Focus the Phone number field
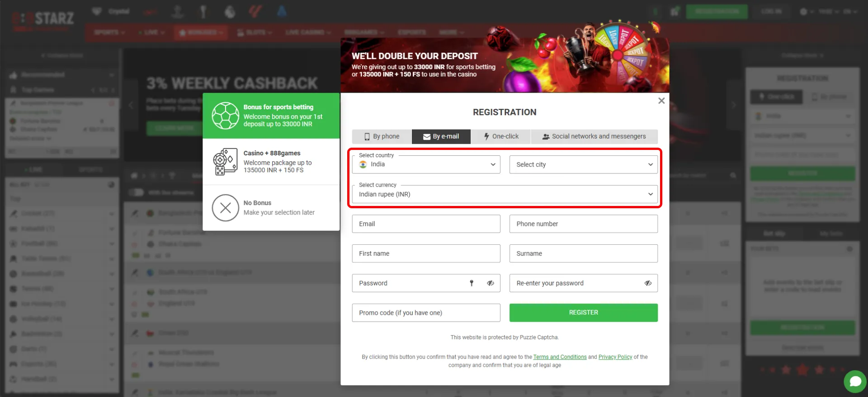This screenshot has width=868, height=397. click(x=584, y=224)
